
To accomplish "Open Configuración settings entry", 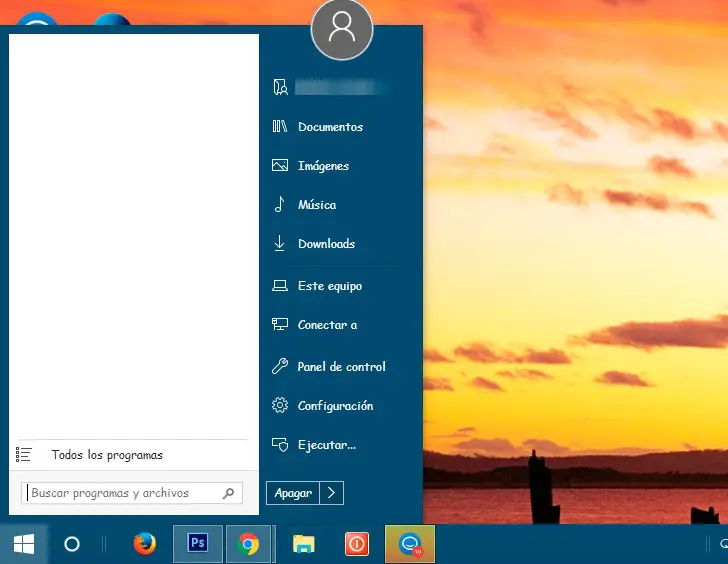I will pos(335,406).
